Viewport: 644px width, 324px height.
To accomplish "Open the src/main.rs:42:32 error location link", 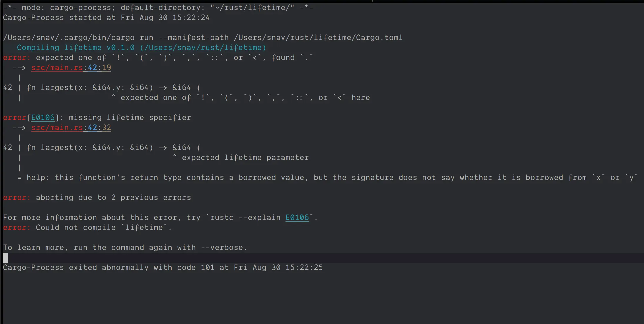I will click(71, 128).
